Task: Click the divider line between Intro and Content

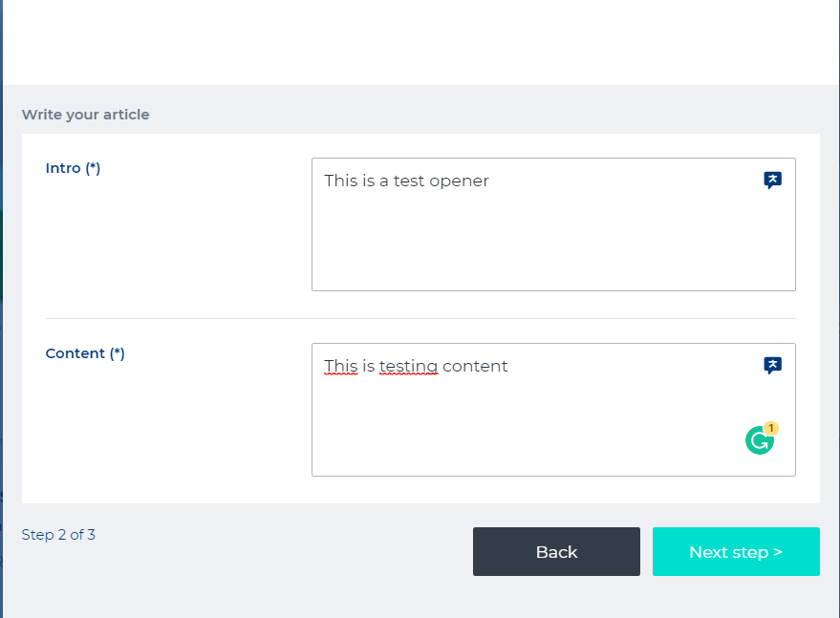Action: click(420, 318)
